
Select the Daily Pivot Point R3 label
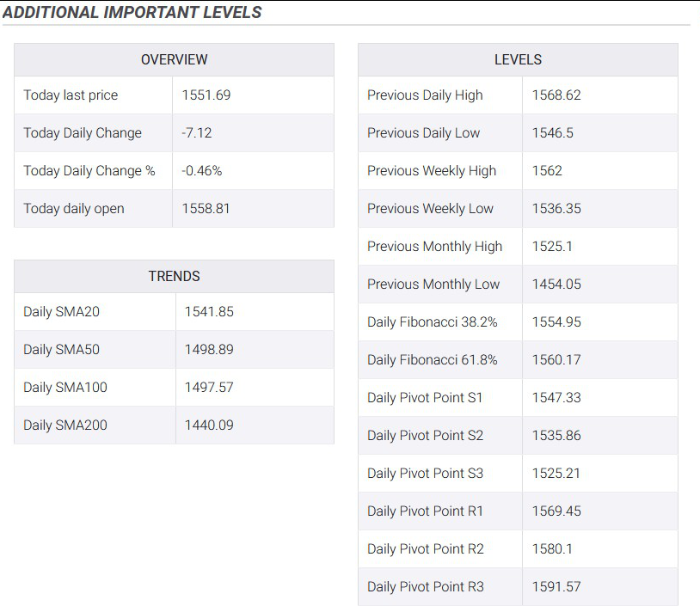(x=426, y=587)
